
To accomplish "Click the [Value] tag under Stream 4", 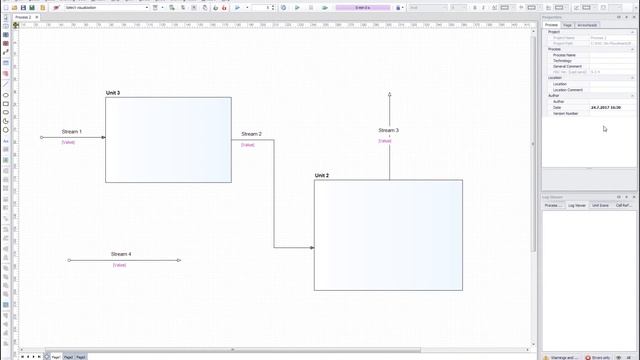I will (x=119, y=265).
